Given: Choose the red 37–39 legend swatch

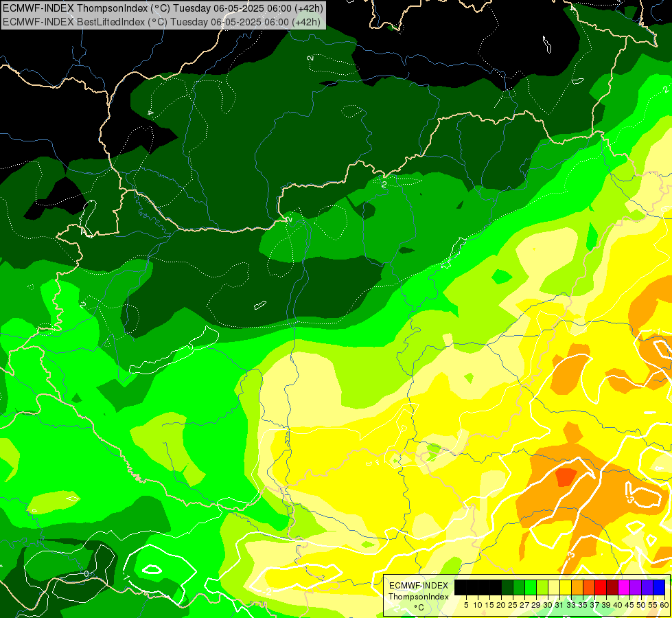Looking at the screenshot, I should 601,588.
